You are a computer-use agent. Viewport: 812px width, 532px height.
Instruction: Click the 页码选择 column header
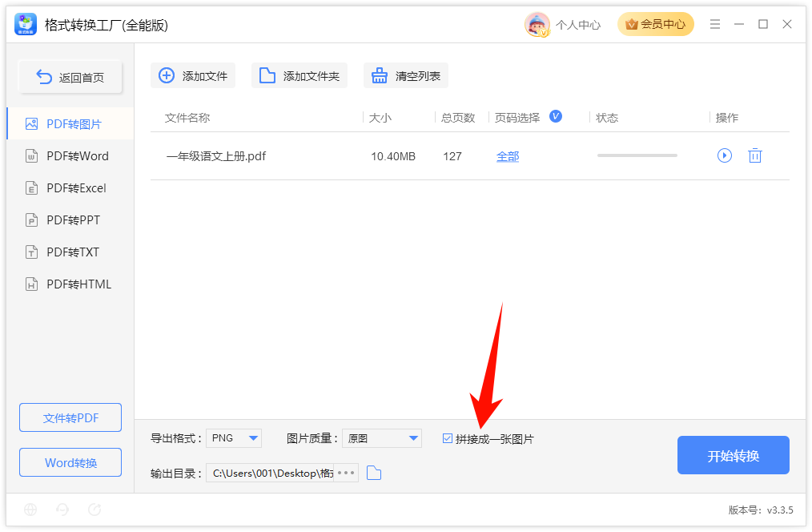517,118
